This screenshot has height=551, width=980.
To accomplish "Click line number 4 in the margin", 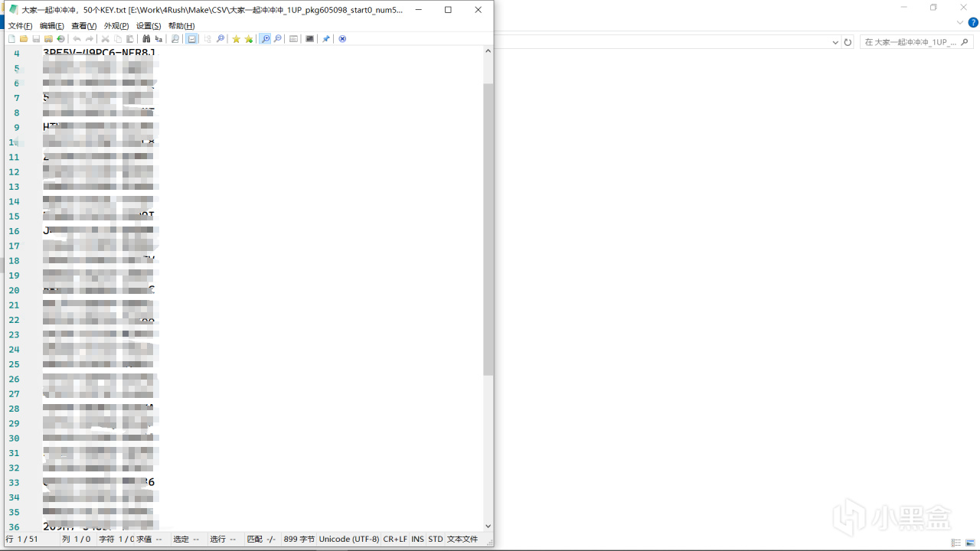I will [x=17, y=54].
